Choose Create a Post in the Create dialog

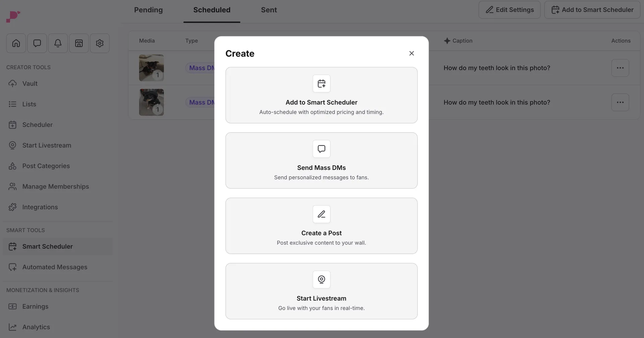coord(321,226)
